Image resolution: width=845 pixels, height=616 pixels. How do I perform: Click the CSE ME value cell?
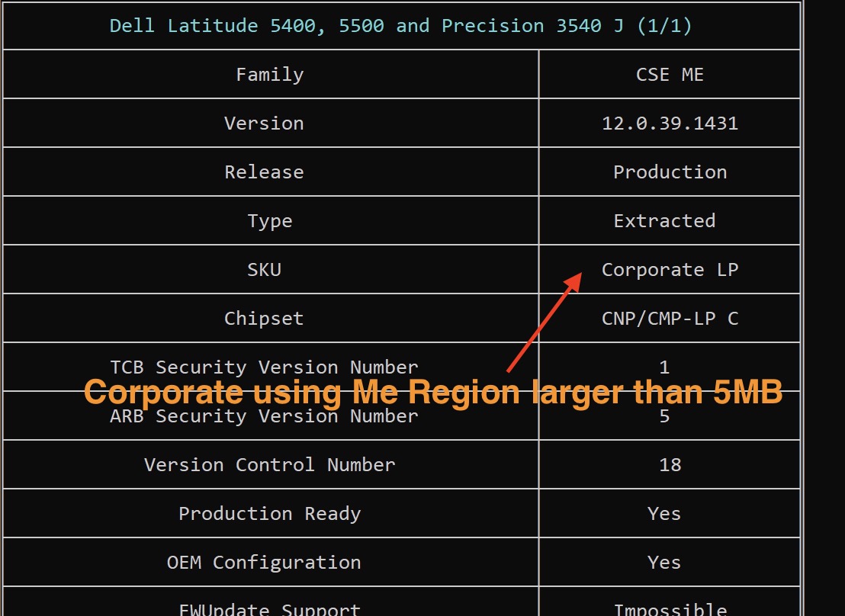tap(669, 74)
